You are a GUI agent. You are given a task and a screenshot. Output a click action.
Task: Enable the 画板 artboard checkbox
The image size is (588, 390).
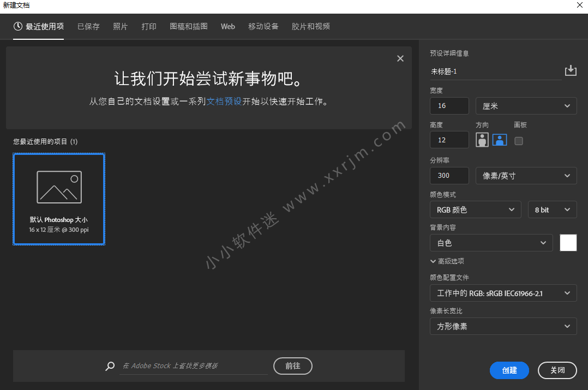coord(519,141)
